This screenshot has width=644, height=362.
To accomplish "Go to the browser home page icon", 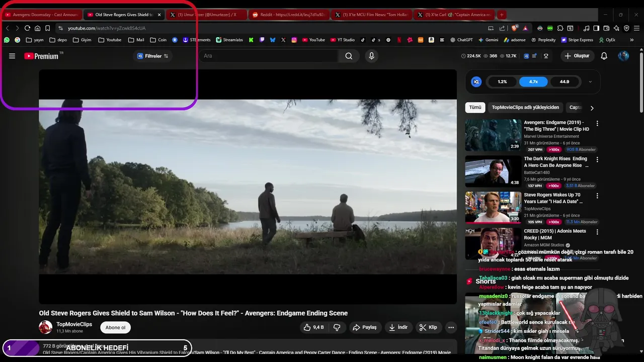I will coord(37,28).
